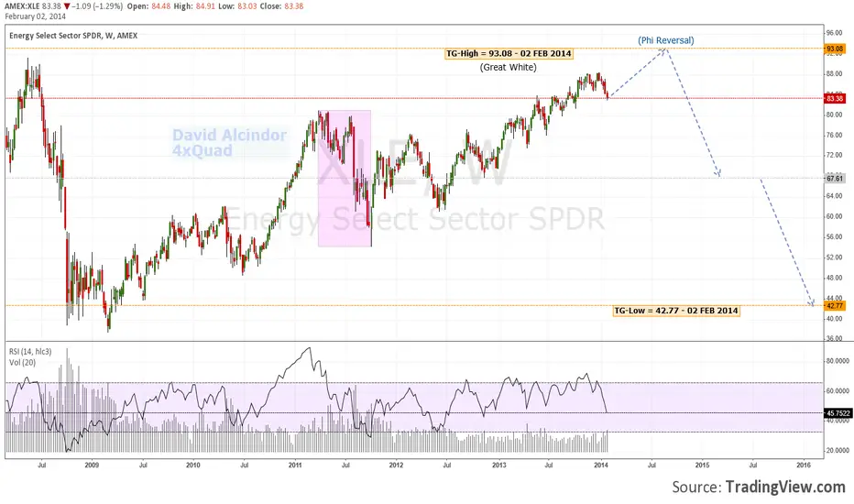Screen dimensions: 854x504
Task: Open the TradingView.com source link
Action: coord(785,487)
